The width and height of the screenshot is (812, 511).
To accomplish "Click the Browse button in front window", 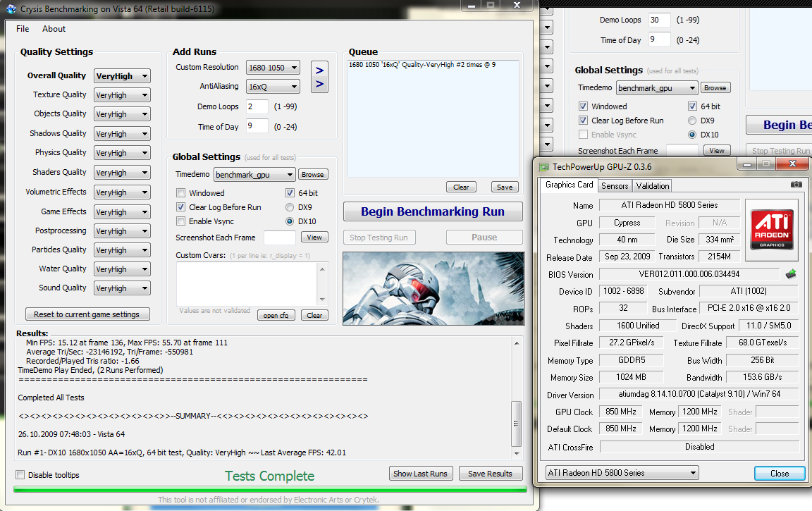I will pos(313,175).
